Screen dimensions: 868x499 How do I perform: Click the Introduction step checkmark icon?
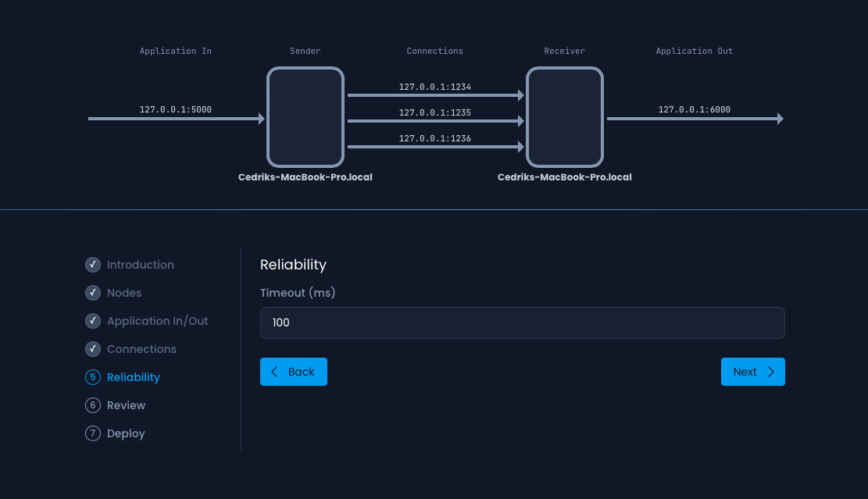tap(93, 265)
